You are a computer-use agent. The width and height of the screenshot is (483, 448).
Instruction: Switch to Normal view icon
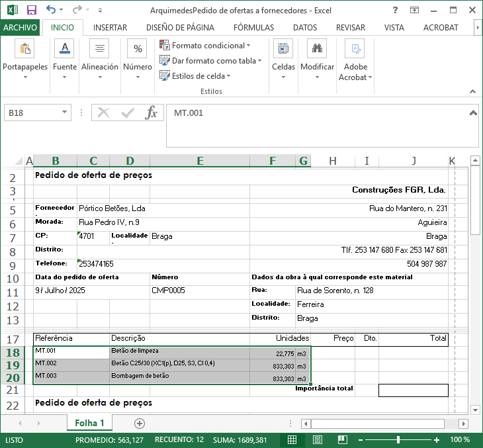point(292,439)
